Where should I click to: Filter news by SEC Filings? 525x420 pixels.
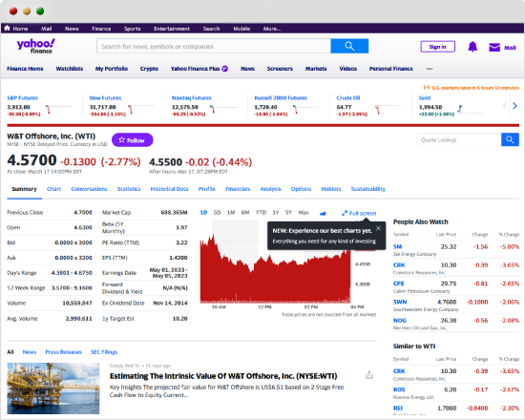coord(104,352)
